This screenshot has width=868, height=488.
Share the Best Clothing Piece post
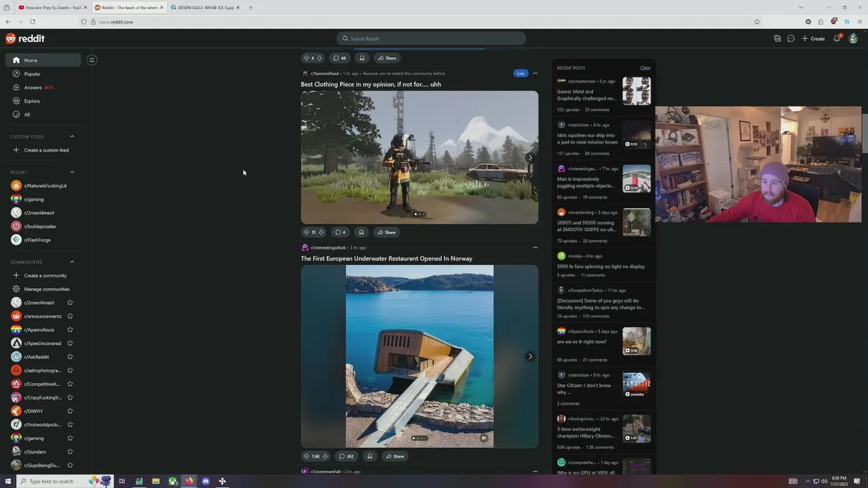387,232
